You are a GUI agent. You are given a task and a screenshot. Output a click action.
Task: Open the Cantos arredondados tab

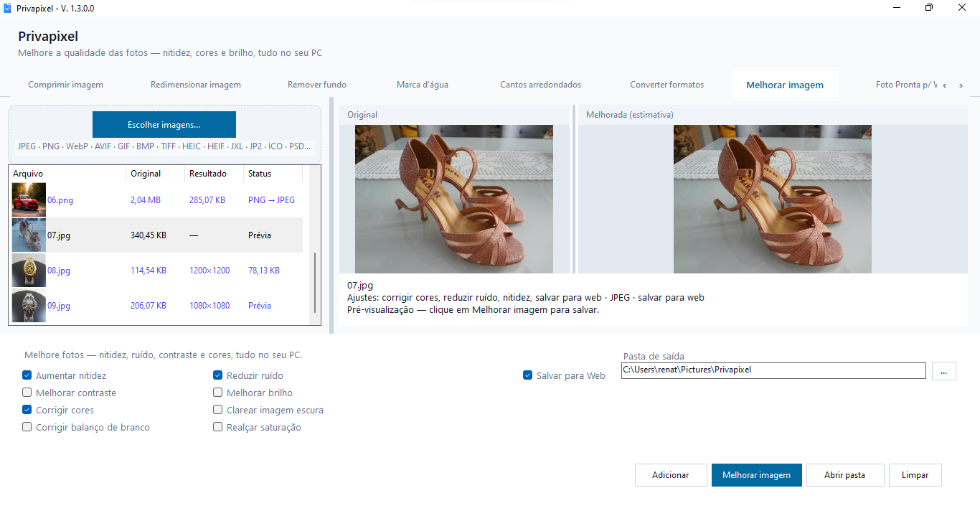[x=541, y=85]
